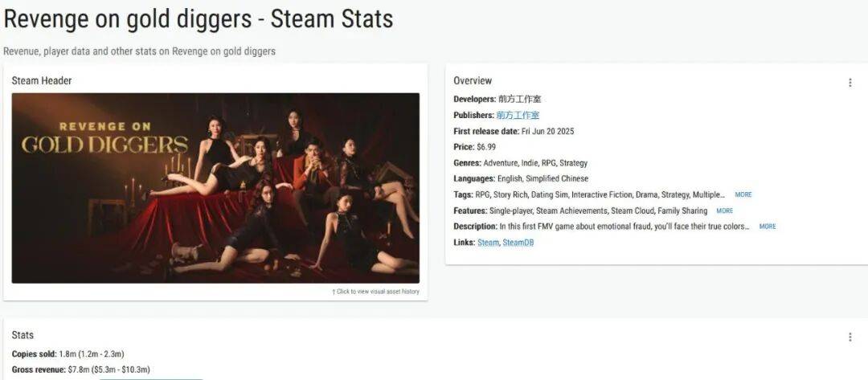Click the 'Stats' card heading
Image resolution: width=868 pixels, height=380 pixels.
point(23,335)
